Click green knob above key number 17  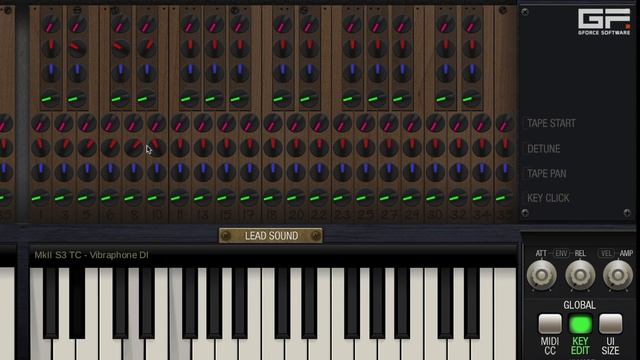click(x=249, y=198)
